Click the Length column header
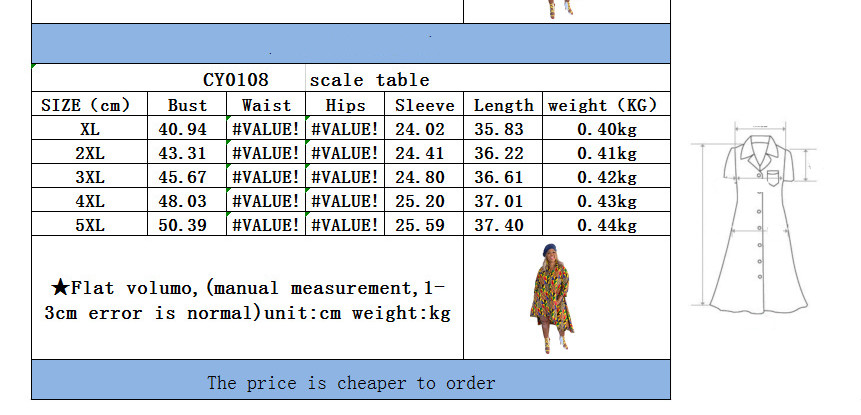This screenshot has width=861, height=415. (x=503, y=105)
